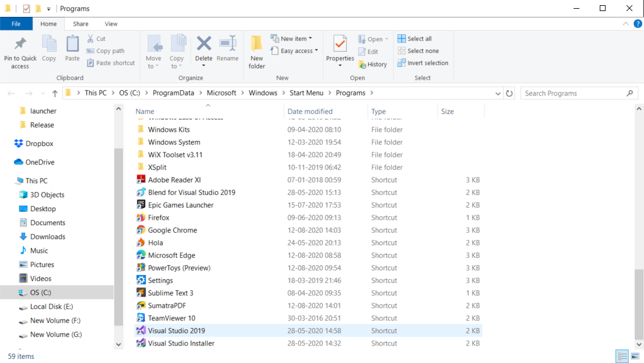This screenshot has width=644, height=363.
Task: Click the Copy ribbon icon
Action: point(49,44)
